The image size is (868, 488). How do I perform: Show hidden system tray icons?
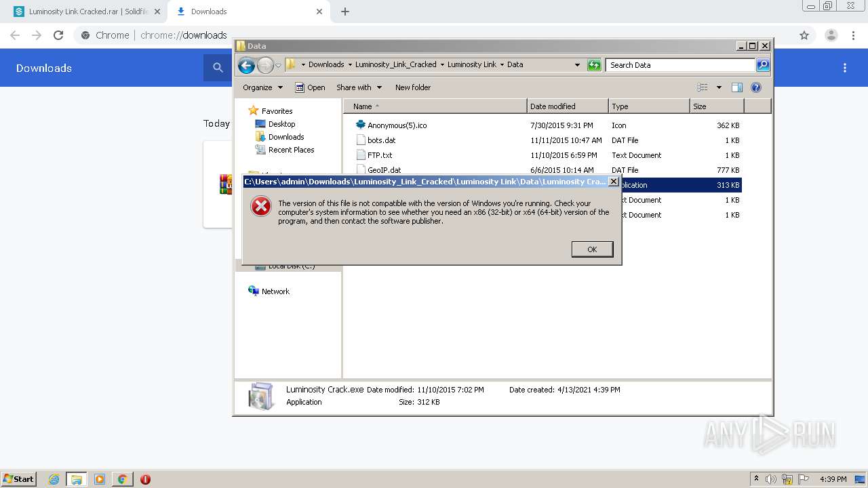(x=756, y=479)
